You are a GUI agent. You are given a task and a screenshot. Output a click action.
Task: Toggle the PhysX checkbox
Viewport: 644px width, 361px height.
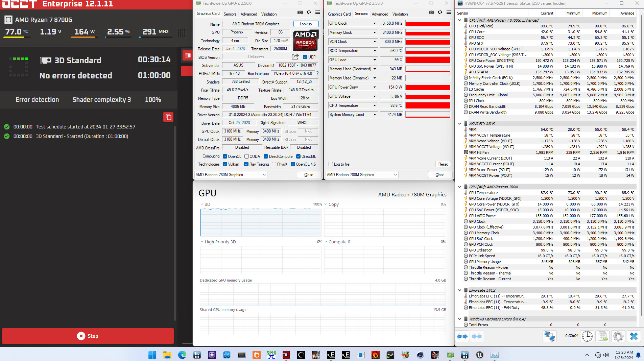click(274, 164)
